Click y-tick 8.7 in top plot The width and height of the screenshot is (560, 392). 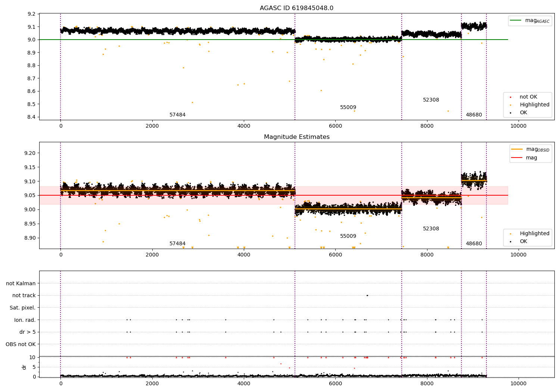[x=32, y=78]
